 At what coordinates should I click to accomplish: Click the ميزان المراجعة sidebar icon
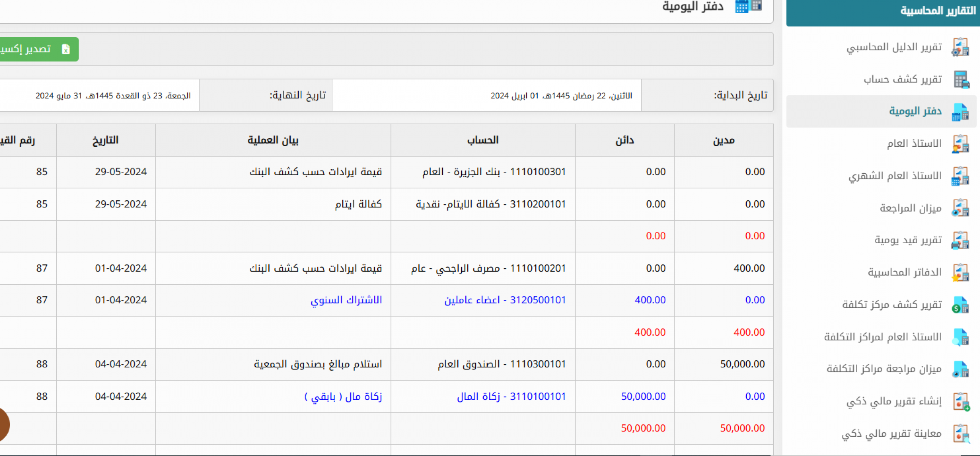coord(960,208)
